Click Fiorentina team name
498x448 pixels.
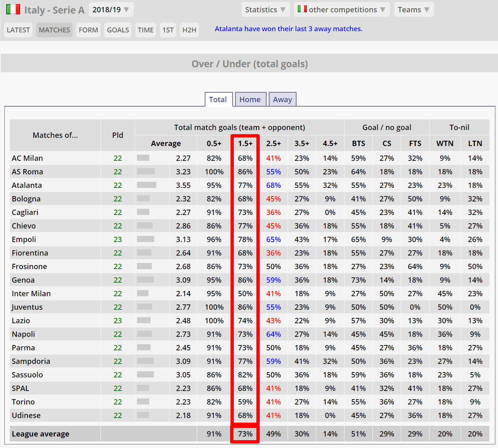tap(30, 253)
